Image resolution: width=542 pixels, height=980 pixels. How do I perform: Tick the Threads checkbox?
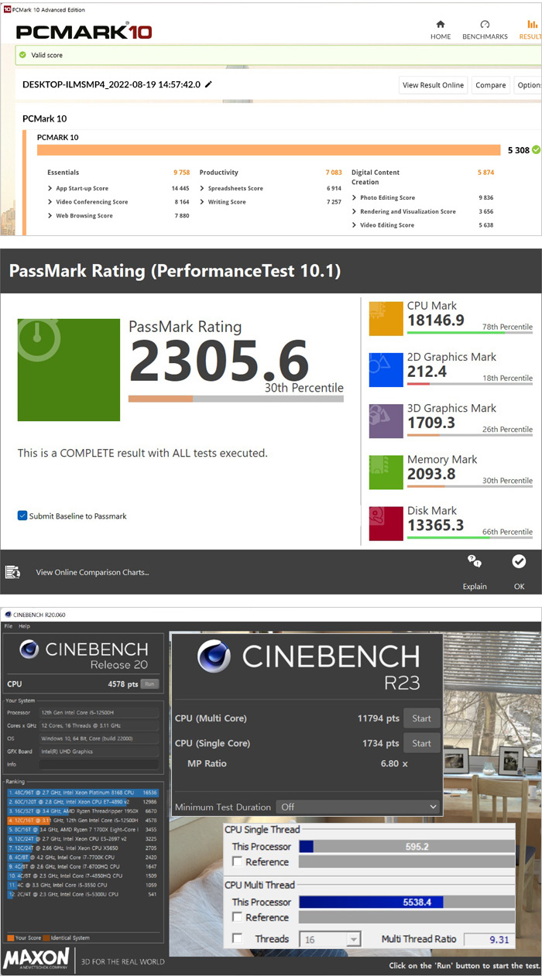238,938
